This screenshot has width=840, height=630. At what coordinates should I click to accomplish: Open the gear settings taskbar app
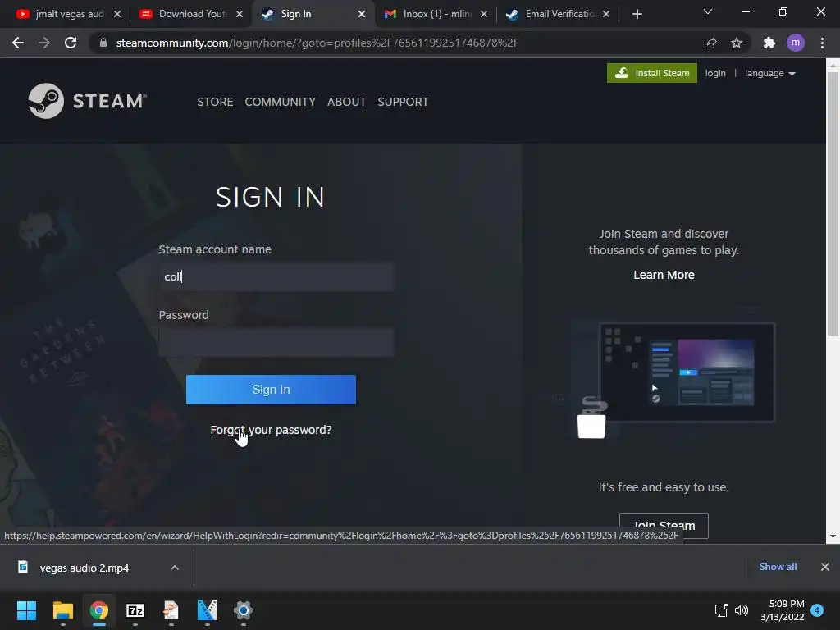coord(243,610)
